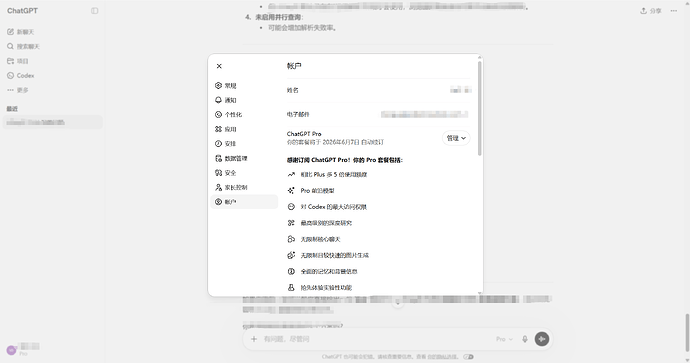Click the 帐户 heading in the dialog
690x363 pixels.
294,66
